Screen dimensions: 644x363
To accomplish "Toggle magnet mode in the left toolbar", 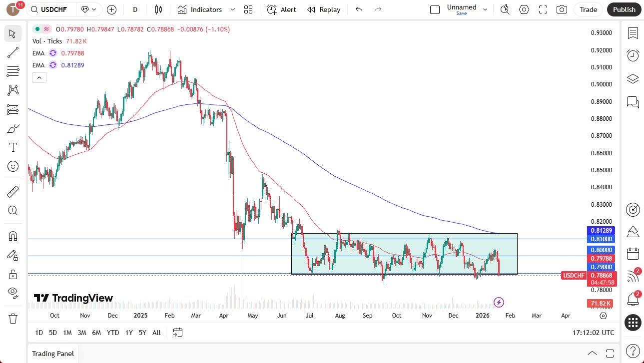I will (x=12, y=236).
